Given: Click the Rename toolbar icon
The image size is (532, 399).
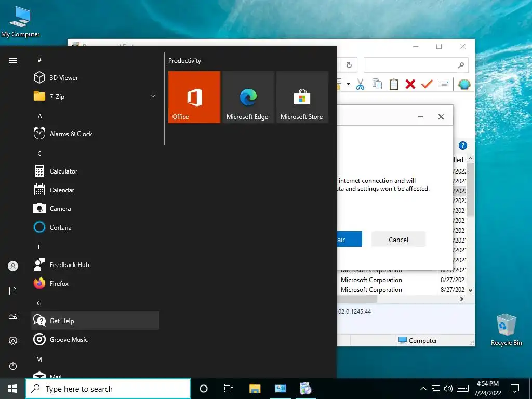Looking at the screenshot, I should [444, 84].
